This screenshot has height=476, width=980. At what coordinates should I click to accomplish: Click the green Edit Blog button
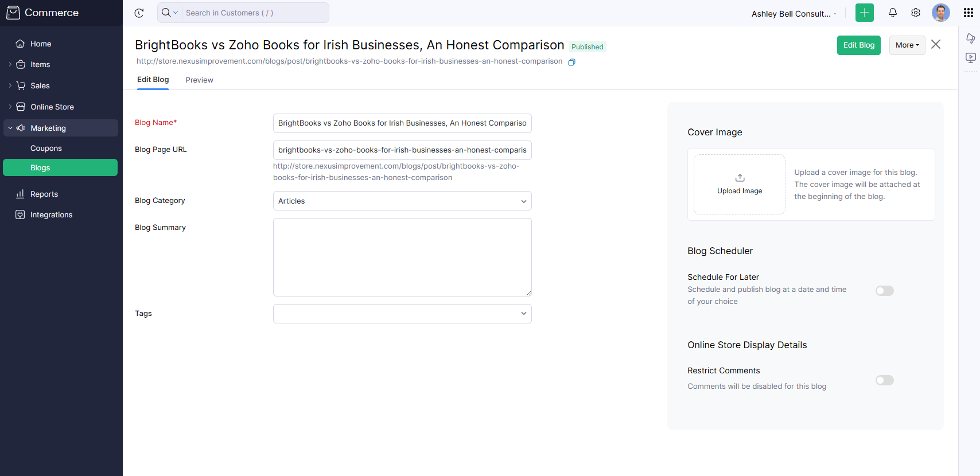pyautogui.click(x=858, y=45)
